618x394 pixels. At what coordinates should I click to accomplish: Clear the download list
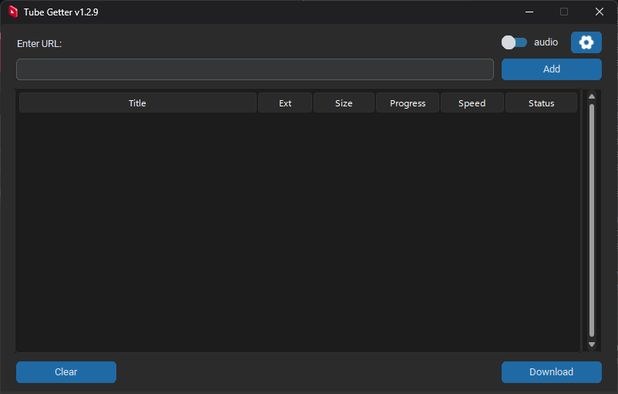pyautogui.click(x=66, y=372)
